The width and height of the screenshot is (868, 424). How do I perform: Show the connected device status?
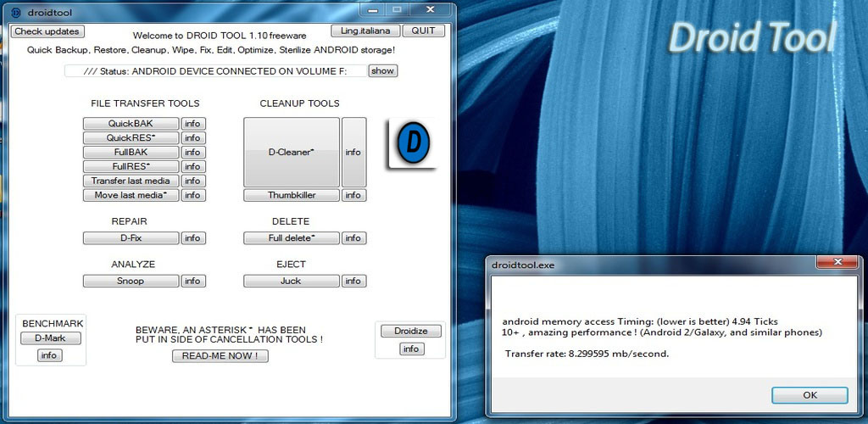(382, 71)
